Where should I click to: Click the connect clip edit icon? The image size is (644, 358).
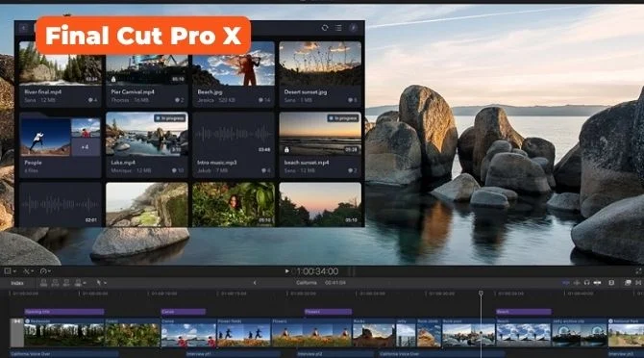pos(43,283)
